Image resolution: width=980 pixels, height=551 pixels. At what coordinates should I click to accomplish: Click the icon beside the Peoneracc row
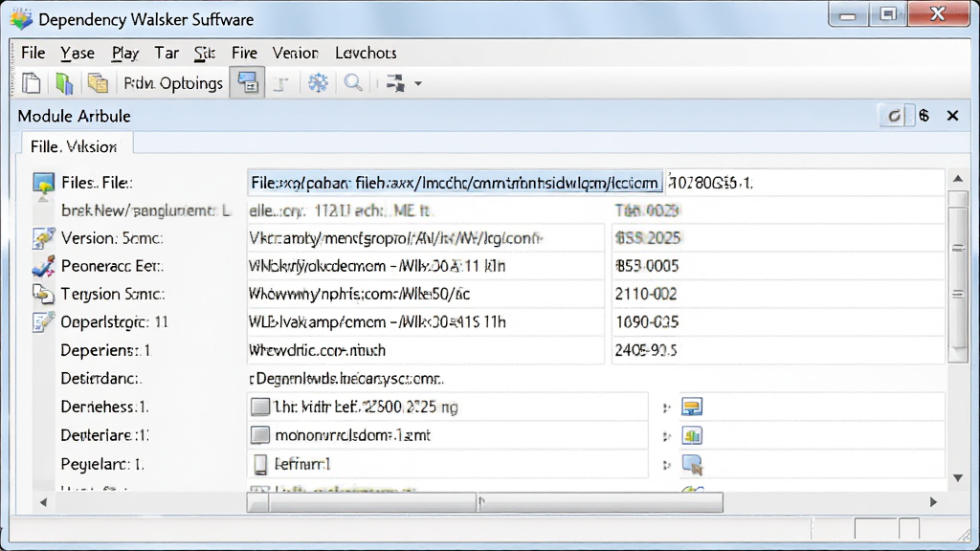pos(43,266)
